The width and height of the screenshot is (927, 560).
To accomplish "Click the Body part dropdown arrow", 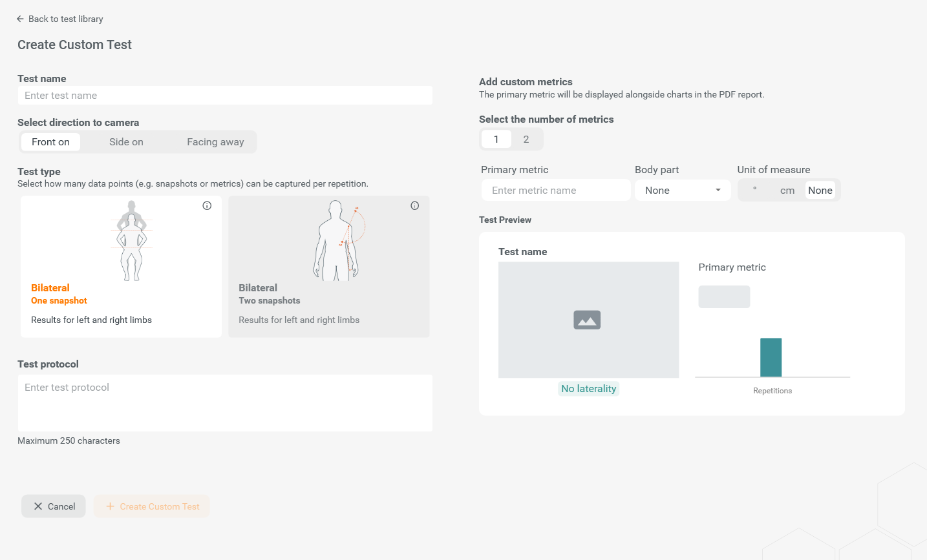I will [x=718, y=191].
